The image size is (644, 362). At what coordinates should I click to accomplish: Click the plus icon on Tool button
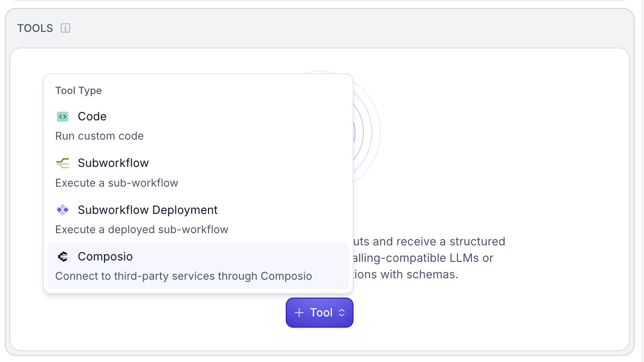click(x=299, y=313)
